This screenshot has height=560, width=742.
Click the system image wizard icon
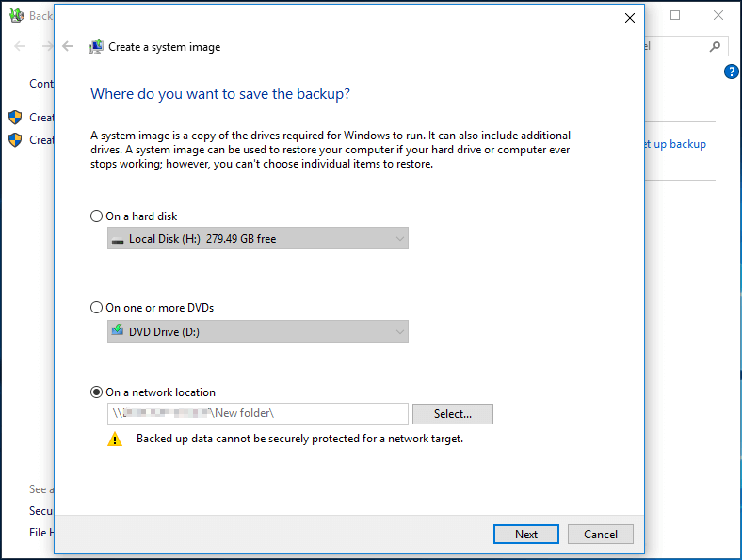(96, 46)
